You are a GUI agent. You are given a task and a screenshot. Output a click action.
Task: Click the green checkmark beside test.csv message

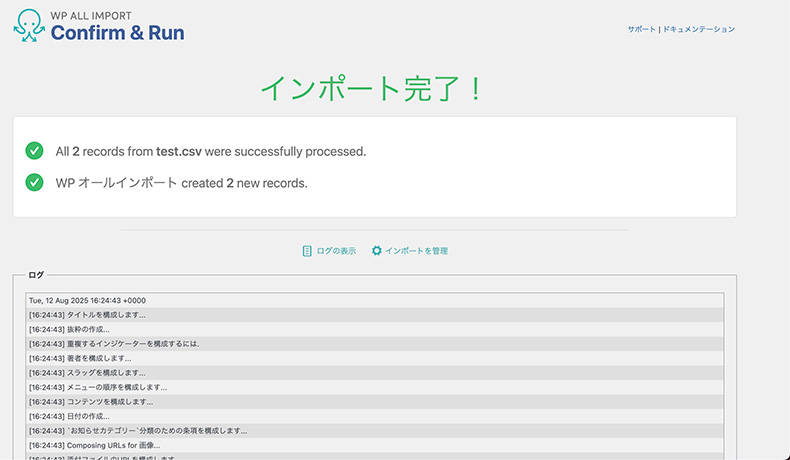click(x=34, y=151)
